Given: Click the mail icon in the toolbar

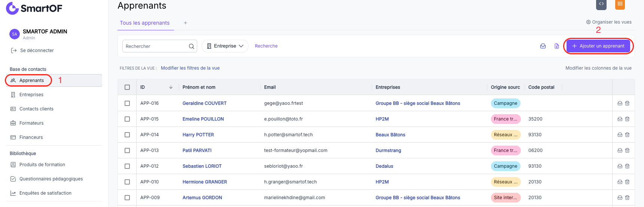Looking at the screenshot, I should (543, 46).
